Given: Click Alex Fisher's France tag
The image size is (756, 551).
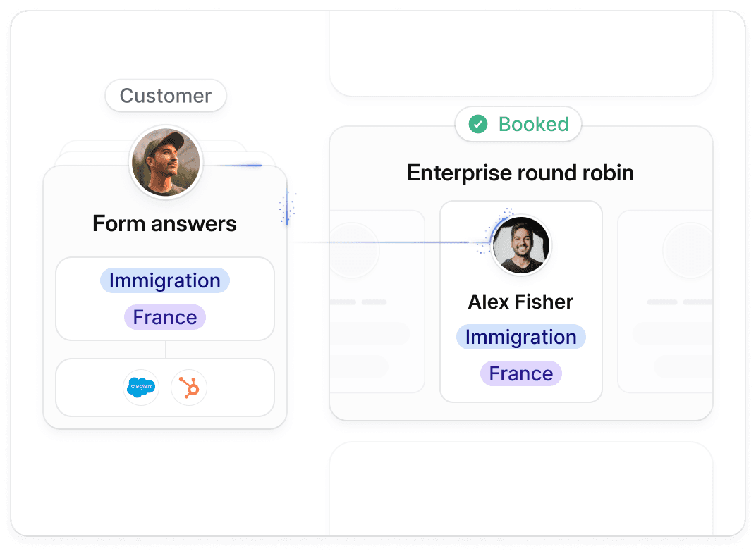Looking at the screenshot, I should pyautogui.click(x=520, y=373).
